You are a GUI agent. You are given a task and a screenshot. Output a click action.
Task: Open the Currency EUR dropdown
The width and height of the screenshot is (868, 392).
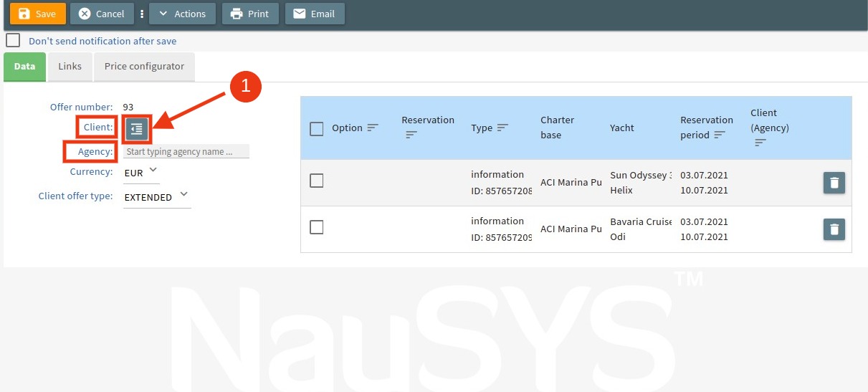point(141,172)
